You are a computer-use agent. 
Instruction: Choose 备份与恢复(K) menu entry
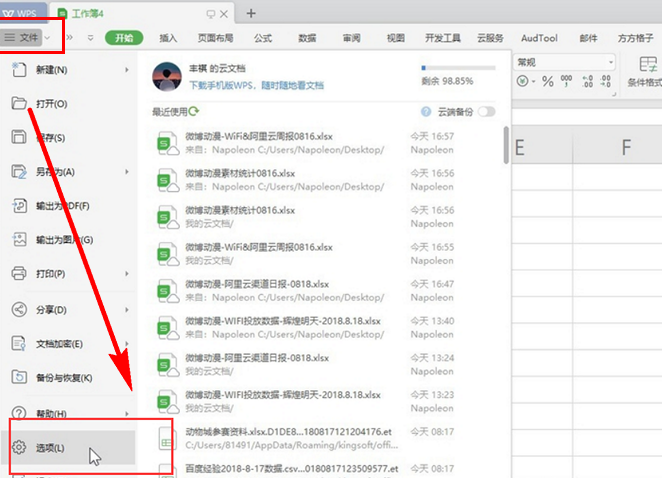tap(68, 378)
